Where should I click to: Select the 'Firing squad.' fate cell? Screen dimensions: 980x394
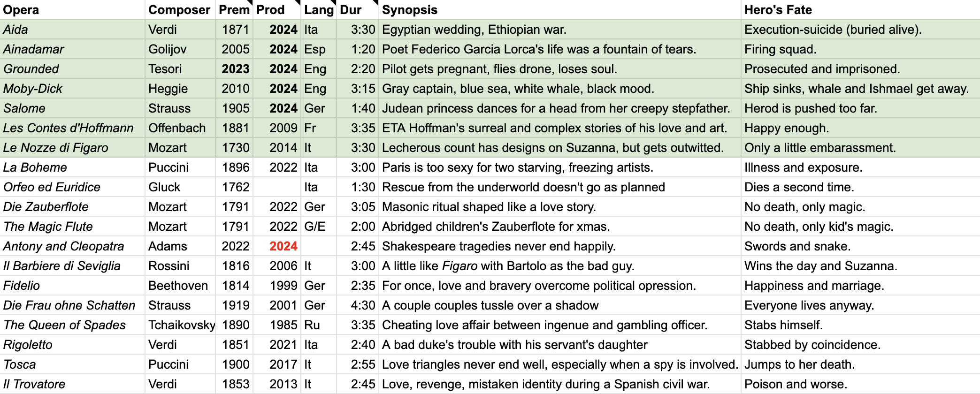[860, 49]
